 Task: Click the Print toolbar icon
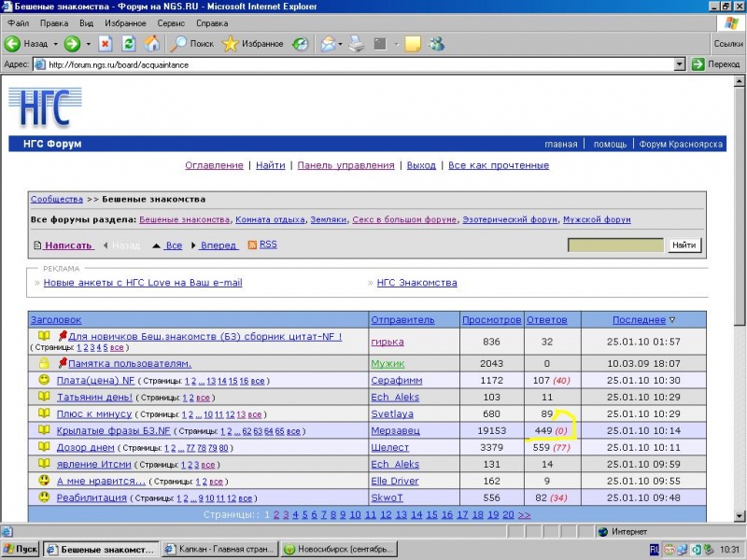pos(356,43)
